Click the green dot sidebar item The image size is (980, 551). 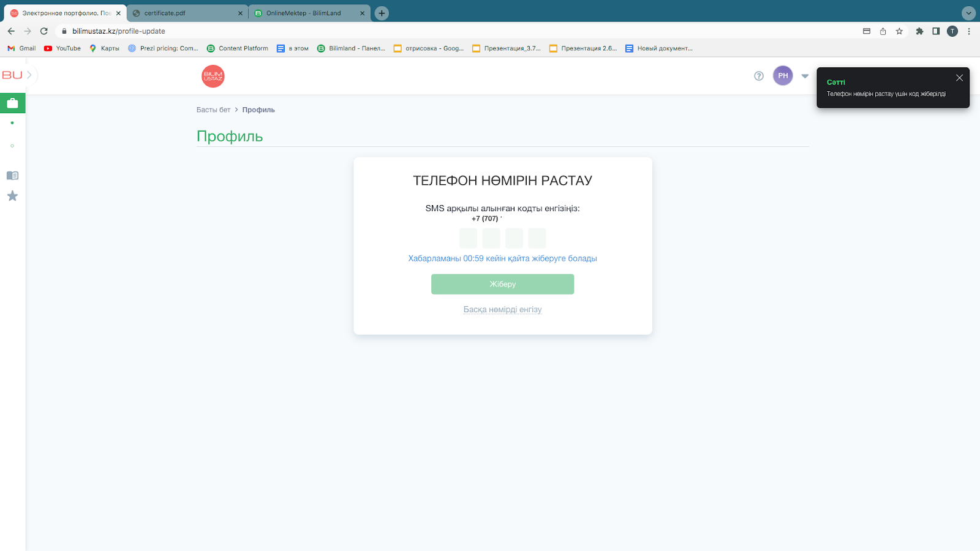click(x=12, y=123)
